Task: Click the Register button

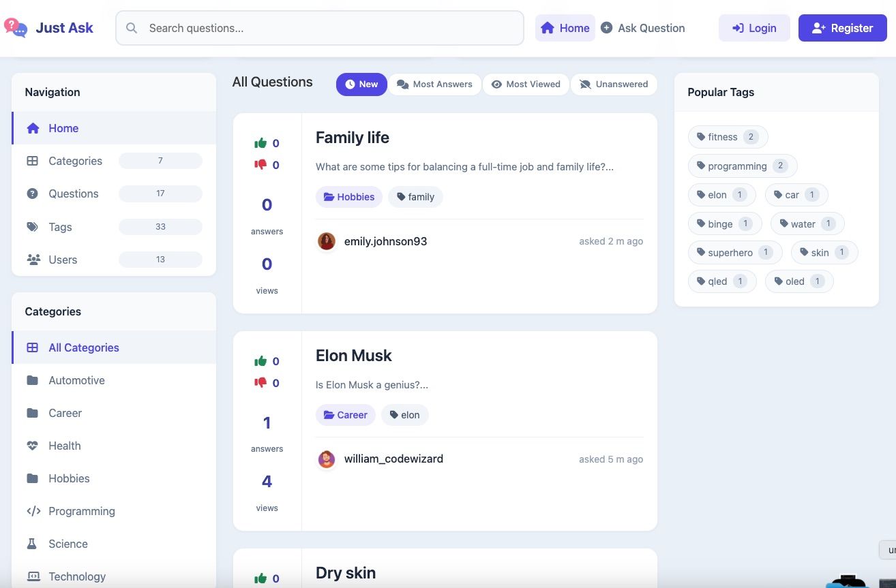Action: 843,28
